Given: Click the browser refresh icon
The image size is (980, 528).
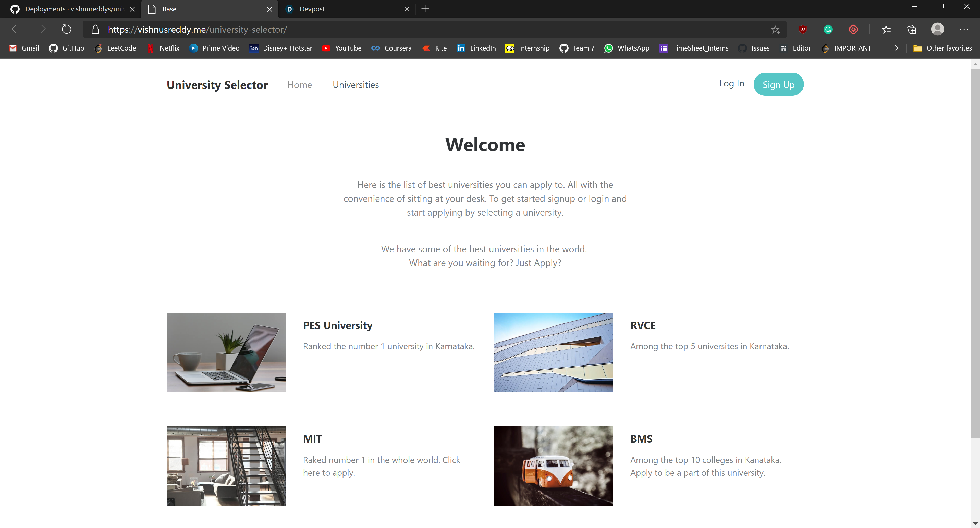Looking at the screenshot, I should pos(67,29).
